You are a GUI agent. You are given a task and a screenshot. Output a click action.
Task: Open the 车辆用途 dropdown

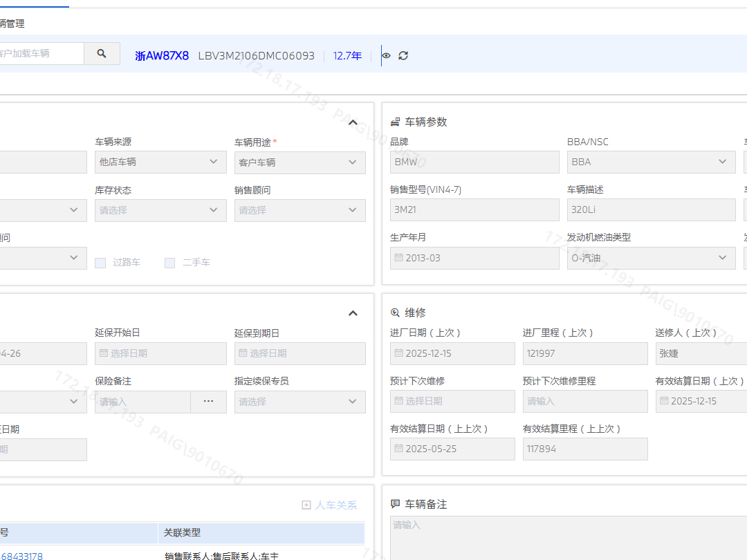tap(299, 162)
